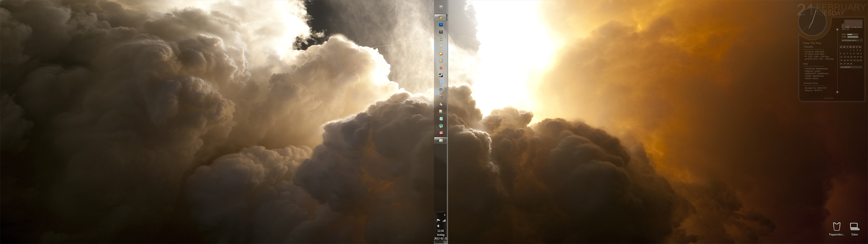Open Windows Explorer from the taskbar
The image size is (868, 244).
(x=441, y=140)
